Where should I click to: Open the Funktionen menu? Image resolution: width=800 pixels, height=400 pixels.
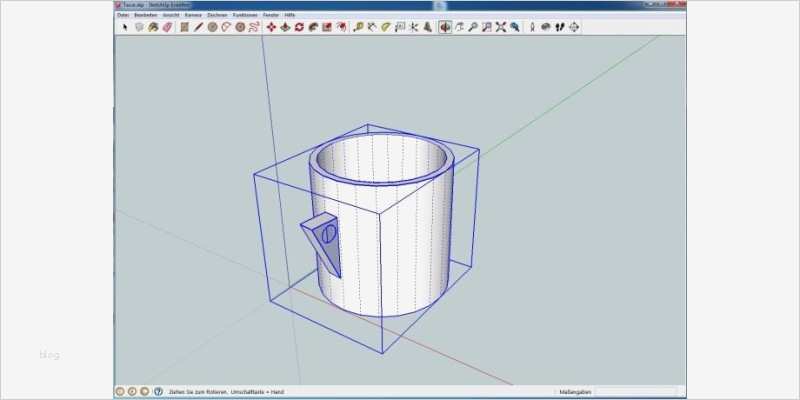(x=245, y=15)
